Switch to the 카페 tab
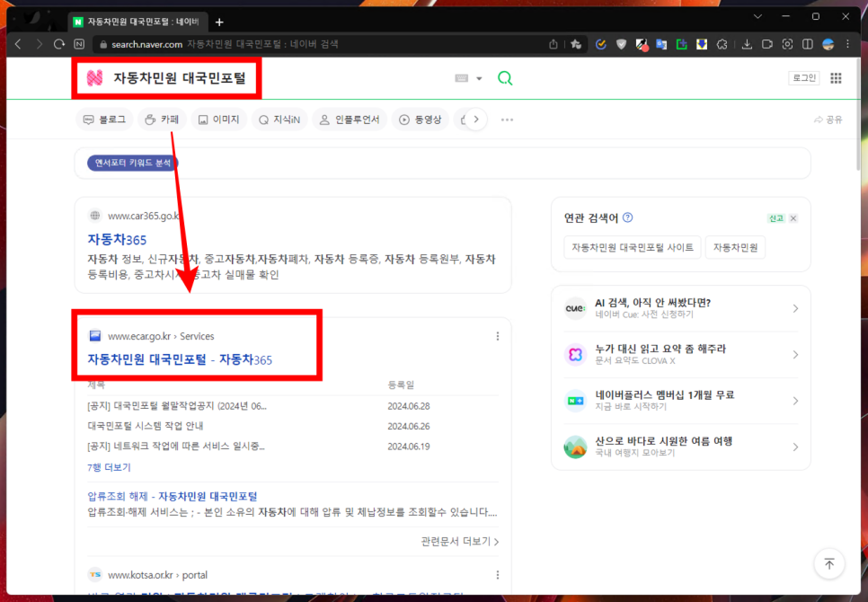This screenshot has width=868, height=602. tap(163, 120)
